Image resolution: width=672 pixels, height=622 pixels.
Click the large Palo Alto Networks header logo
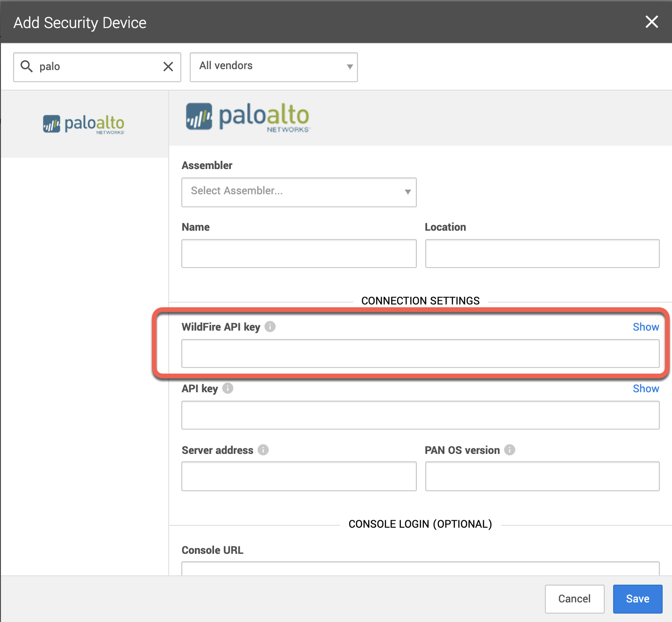coord(248,118)
